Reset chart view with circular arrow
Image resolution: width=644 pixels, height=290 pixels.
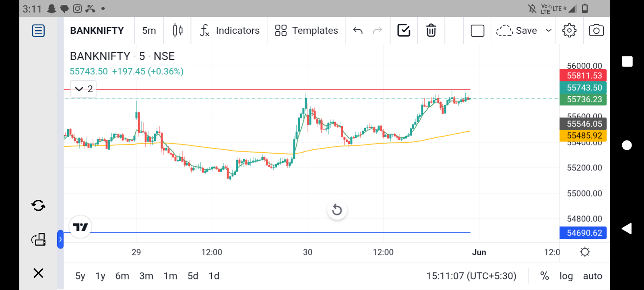click(337, 210)
